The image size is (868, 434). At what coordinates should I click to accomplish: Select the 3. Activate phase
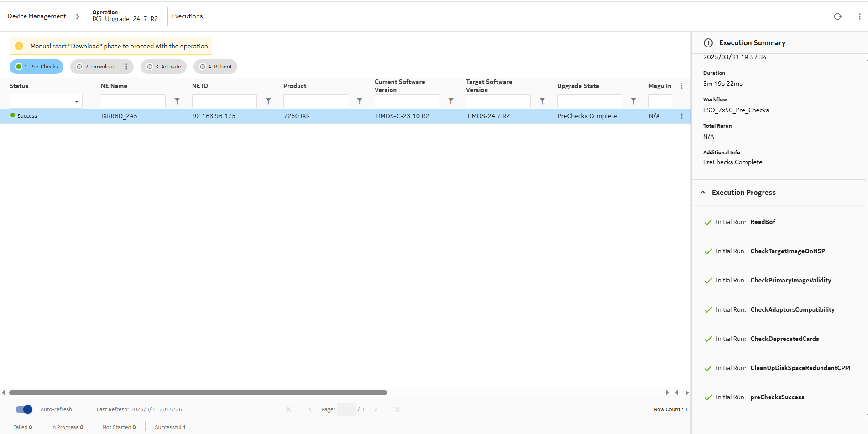[164, 67]
